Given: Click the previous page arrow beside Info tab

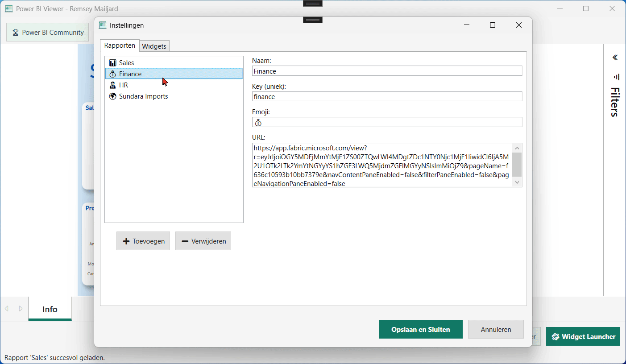Looking at the screenshot, I should click(7, 309).
